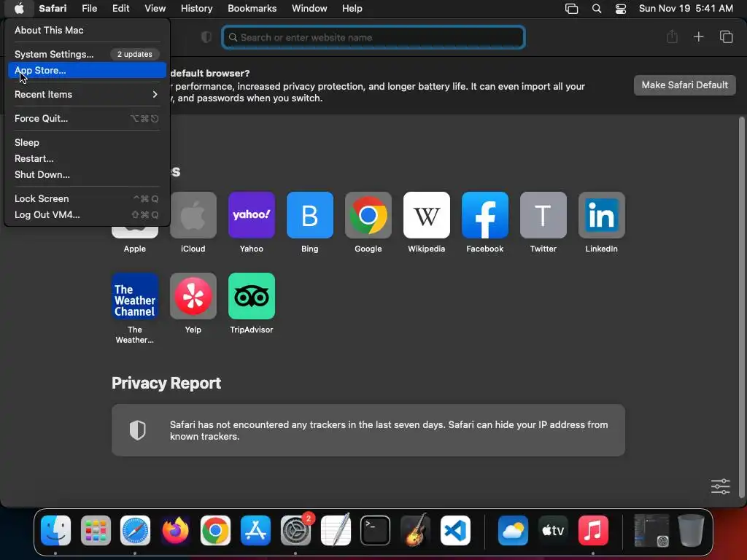This screenshot has width=747, height=560.
Task: Open GarageBand from the Dock
Action: click(415, 530)
